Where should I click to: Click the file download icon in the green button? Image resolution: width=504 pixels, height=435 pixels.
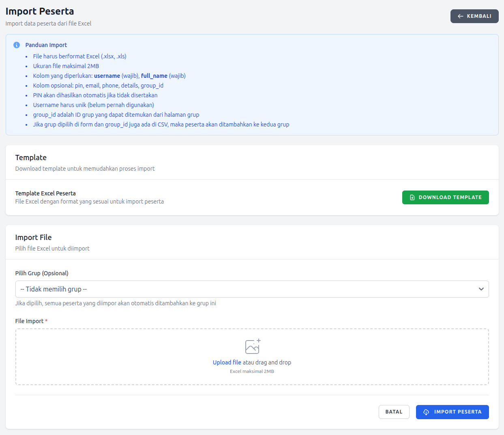click(x=412, y=197)
